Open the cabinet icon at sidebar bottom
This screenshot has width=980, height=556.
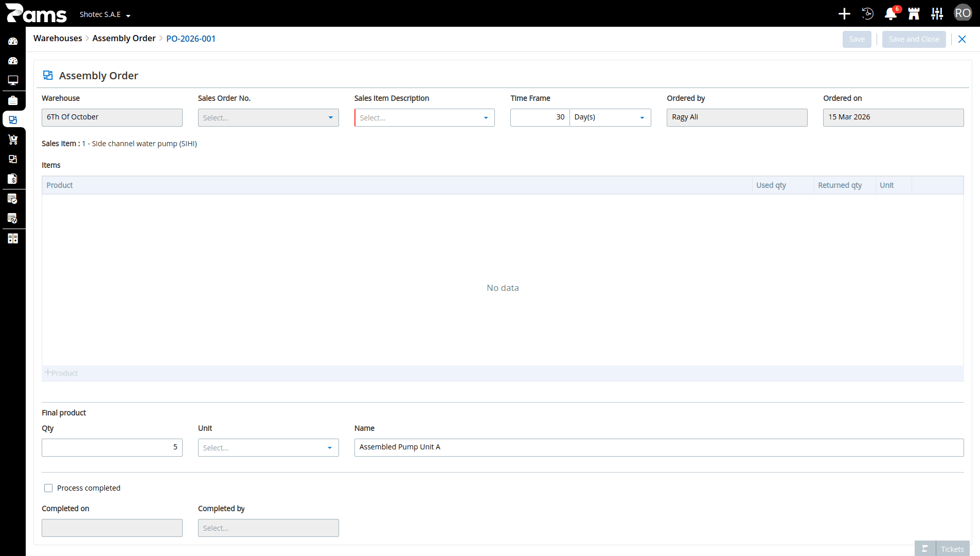coord(13,238)
